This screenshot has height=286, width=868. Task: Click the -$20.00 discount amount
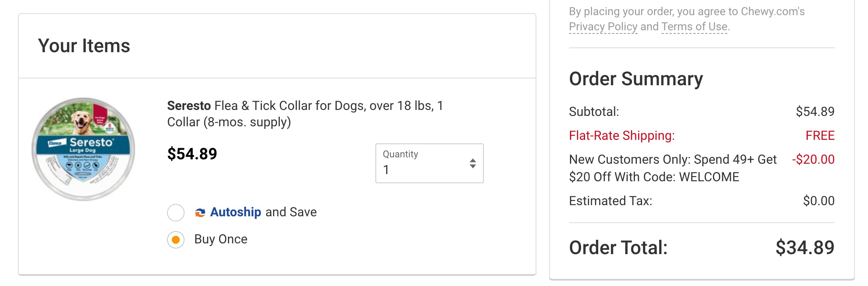point(813,159)
